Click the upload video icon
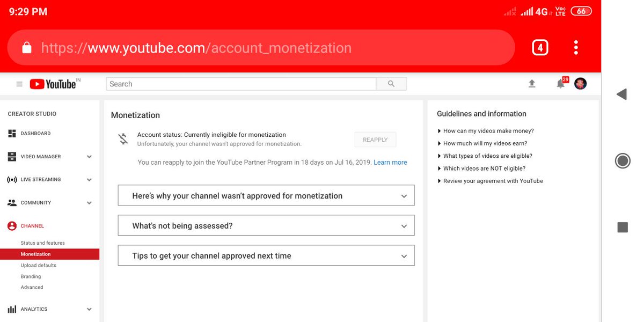This screenshot has height=322, width=644. (x=532, y=84)
